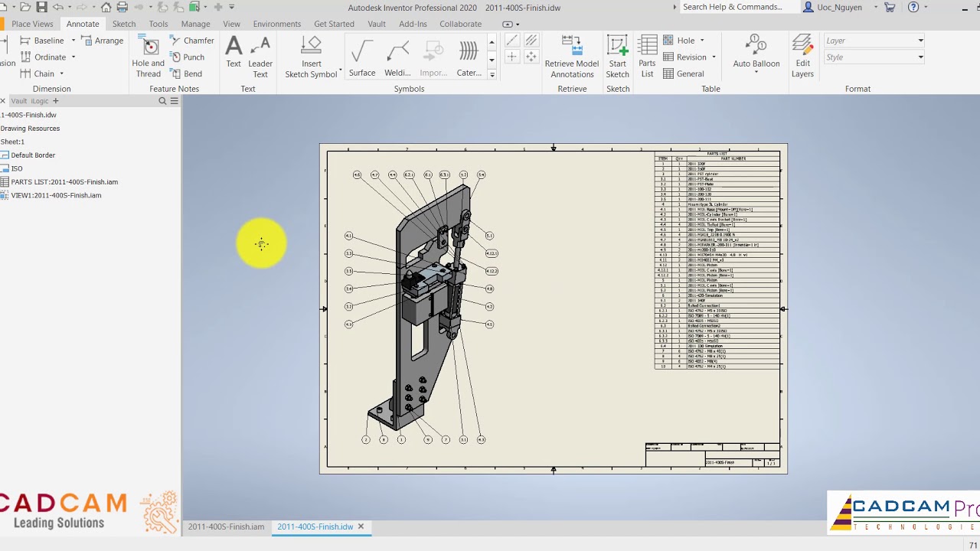
Task: Activate the Leader Text tool
Action: point(260,57)
